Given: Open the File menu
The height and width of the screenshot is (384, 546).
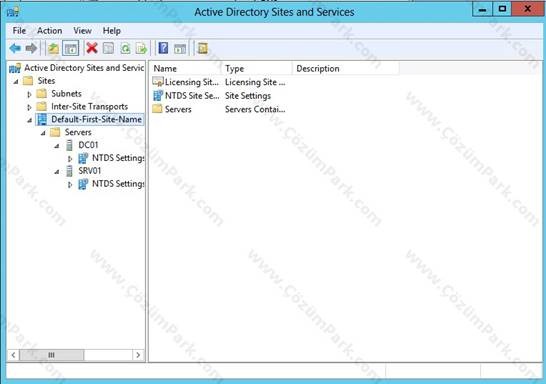Looking at the screenshot, I should (x=19, y=31).
